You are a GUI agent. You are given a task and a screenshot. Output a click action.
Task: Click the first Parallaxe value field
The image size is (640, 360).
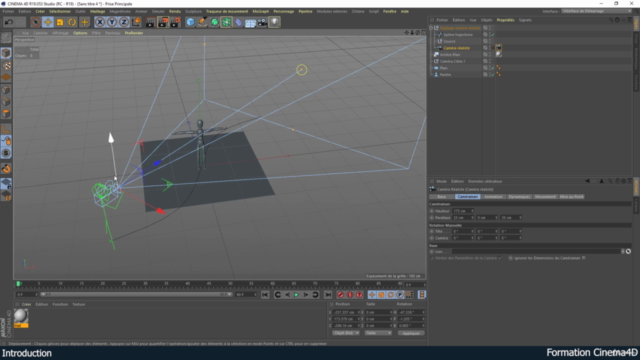click(x=462, y=218)
